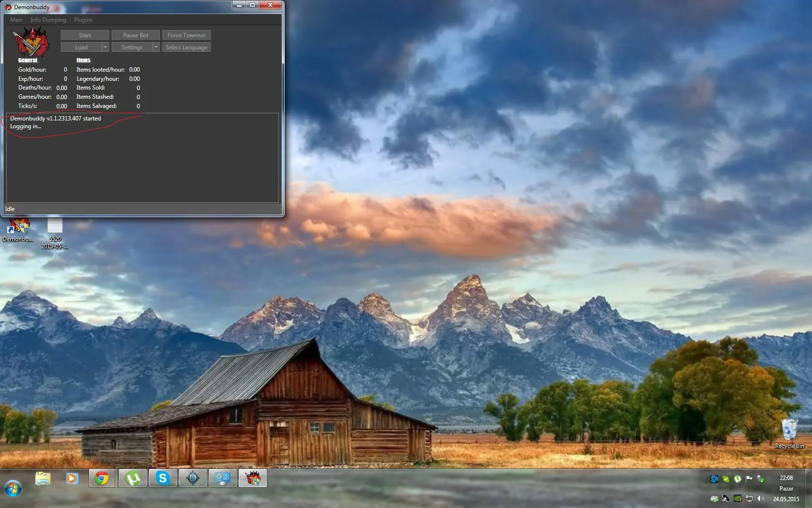Expand the Load button dropdown arrow

click(105, 47)
